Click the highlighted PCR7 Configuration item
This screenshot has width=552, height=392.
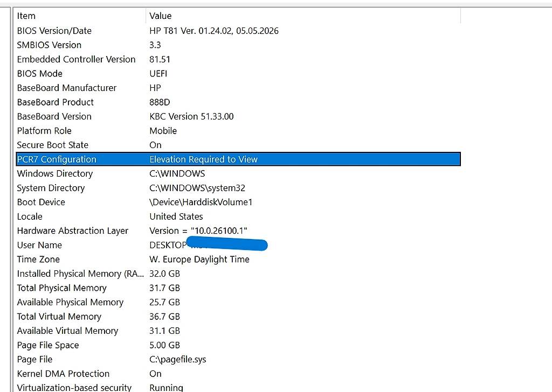(56, 159)
